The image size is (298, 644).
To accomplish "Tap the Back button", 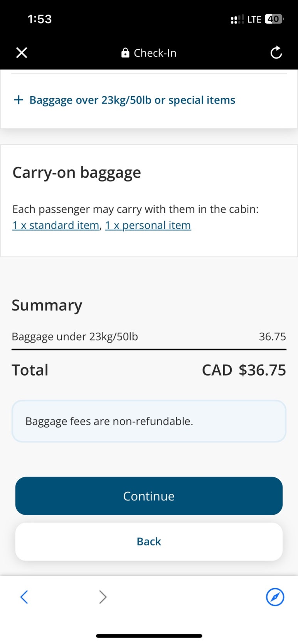I will pos(149,541).
